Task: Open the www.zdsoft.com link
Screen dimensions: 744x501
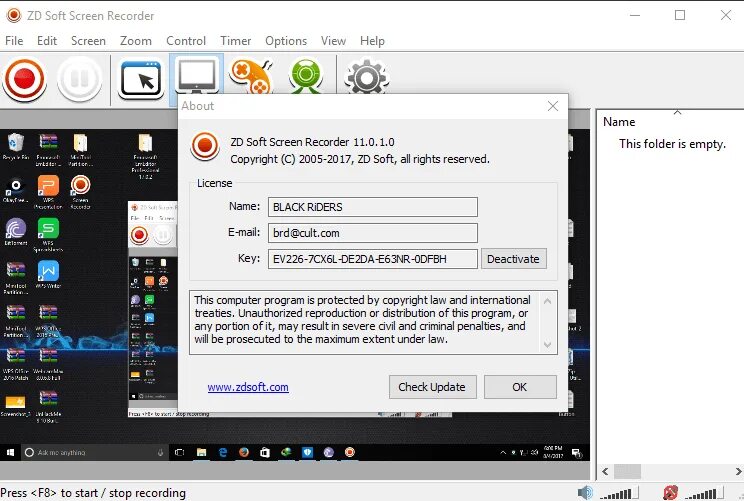Action: tap(248, 387)
